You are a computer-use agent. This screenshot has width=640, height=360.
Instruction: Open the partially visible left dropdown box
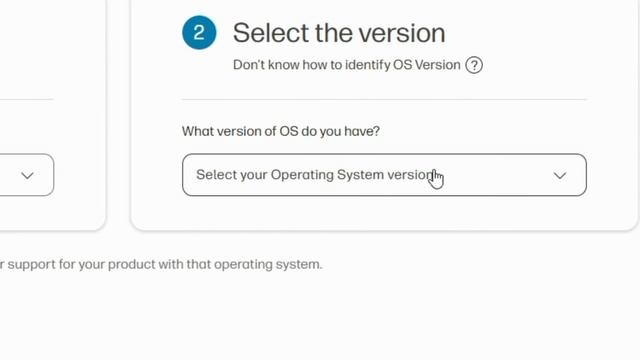point(27,175)
